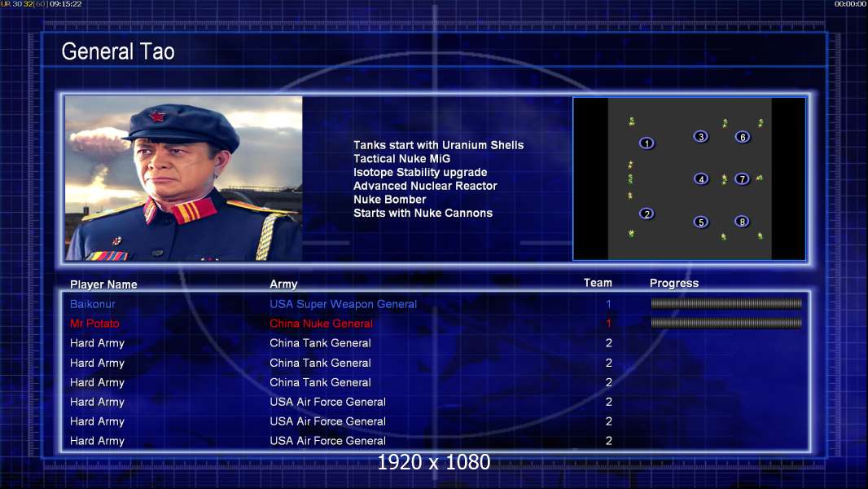Click supply marker between positions 4 and 7
Screen dimensions: 868x489
click(724, 178)
